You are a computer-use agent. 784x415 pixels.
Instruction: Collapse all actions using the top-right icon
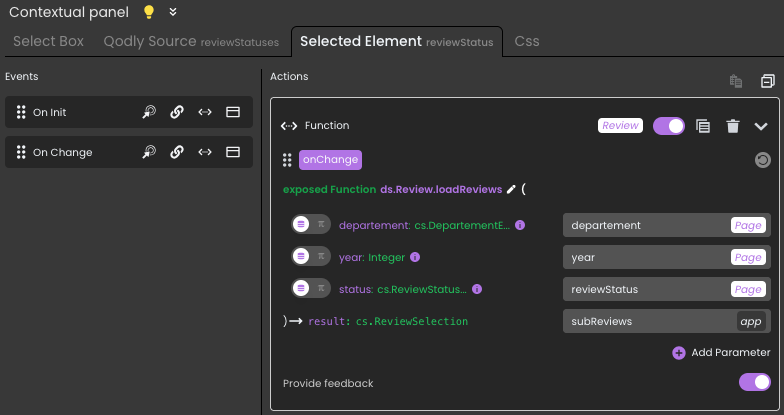click(767, 81)
